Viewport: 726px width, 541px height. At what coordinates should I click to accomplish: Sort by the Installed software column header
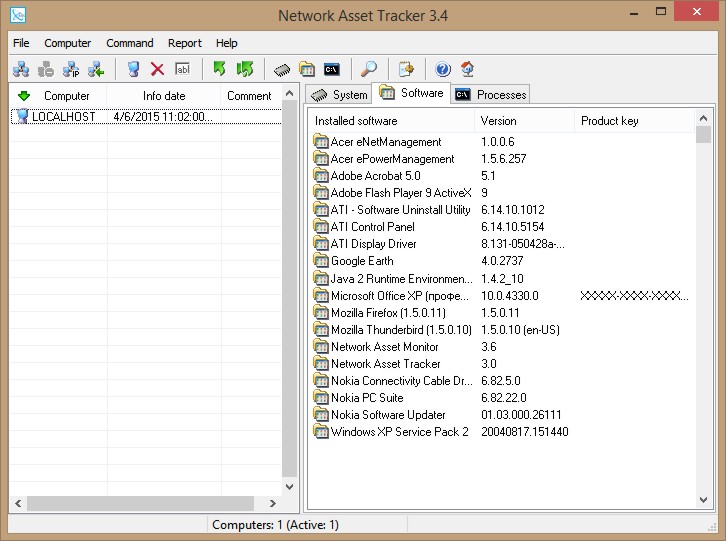[392, 121]
